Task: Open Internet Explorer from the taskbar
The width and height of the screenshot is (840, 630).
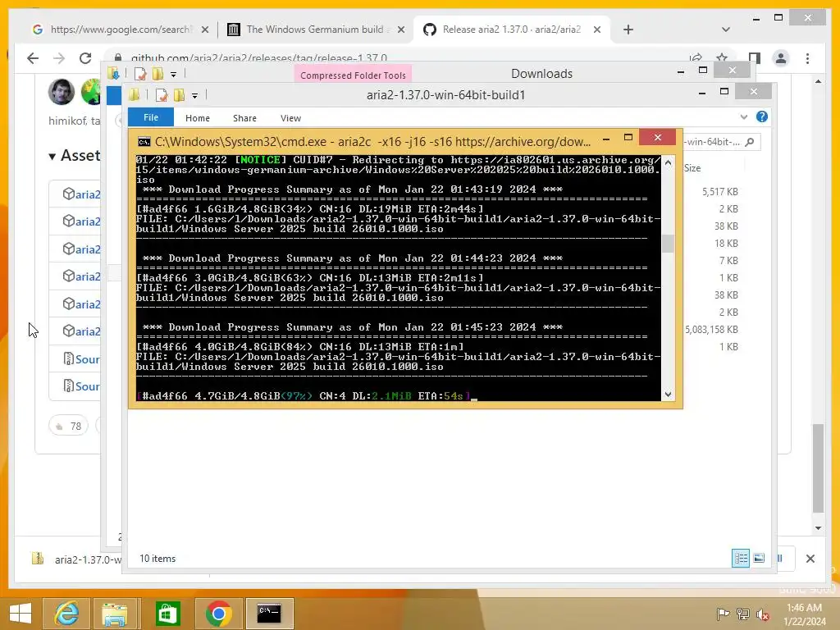Action: [66, 614]
